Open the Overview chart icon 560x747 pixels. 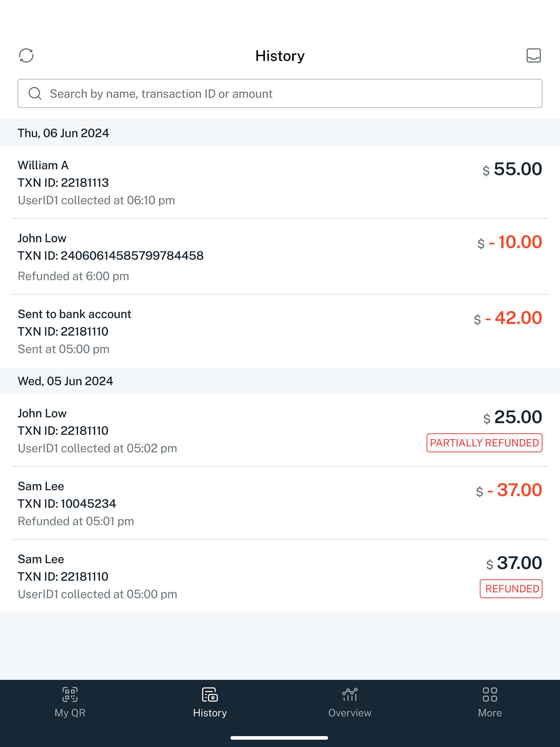tap(350, 694)
